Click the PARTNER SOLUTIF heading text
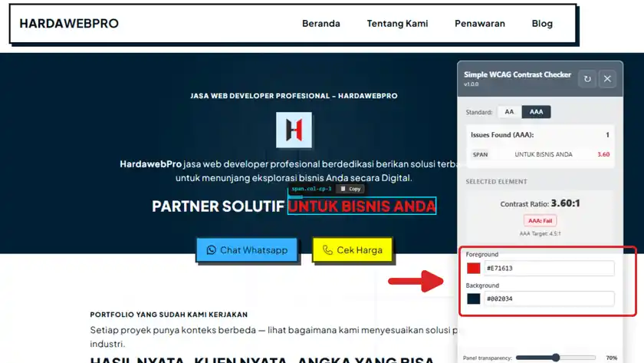This screenshot has width=644, height=363. (x=218, y=206)
